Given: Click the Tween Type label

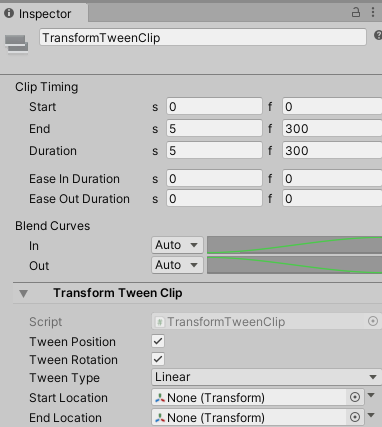Looking at the screenshot, I should coord(64,378).
